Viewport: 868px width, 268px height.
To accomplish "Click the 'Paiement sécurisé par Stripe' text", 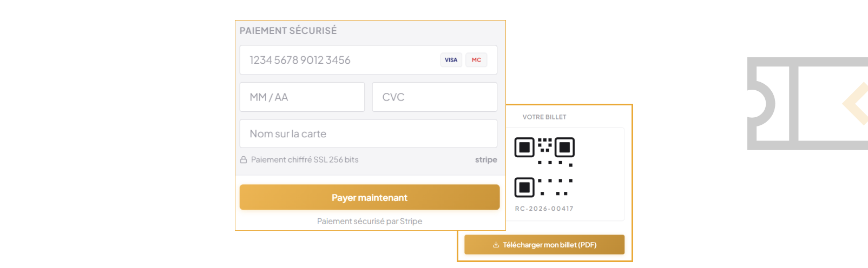I will tap(370, 221).
